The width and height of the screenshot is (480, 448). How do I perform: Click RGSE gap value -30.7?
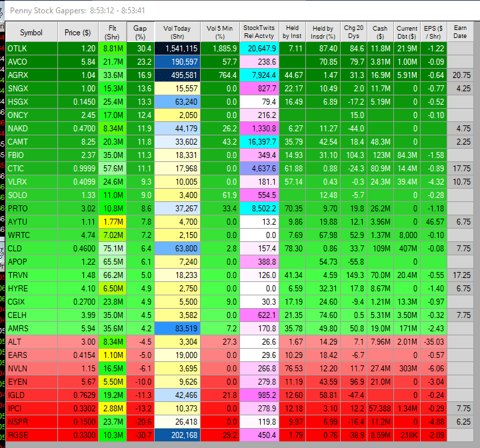pyautogui.click(x=140, y=435)
